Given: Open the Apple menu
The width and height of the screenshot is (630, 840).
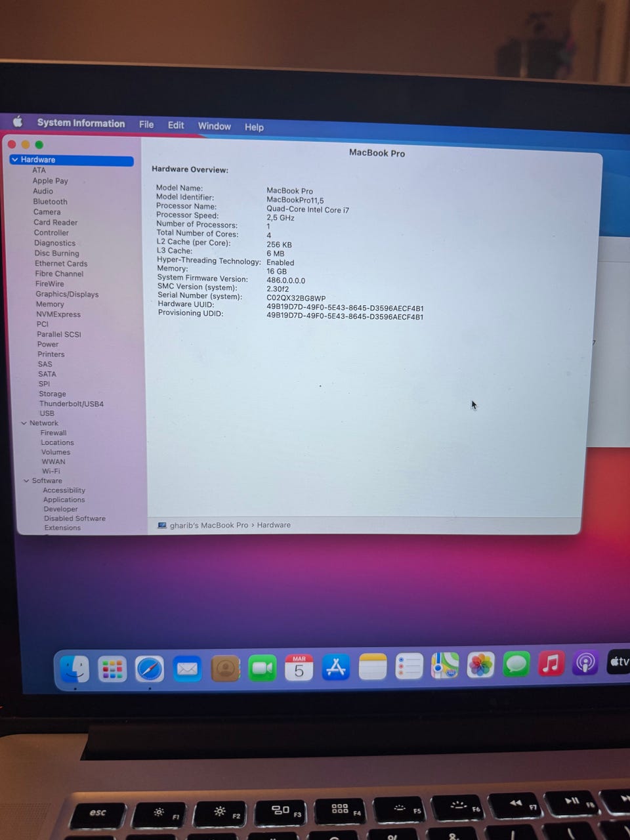Looking at the screenshot, I should tap(18, 121).
